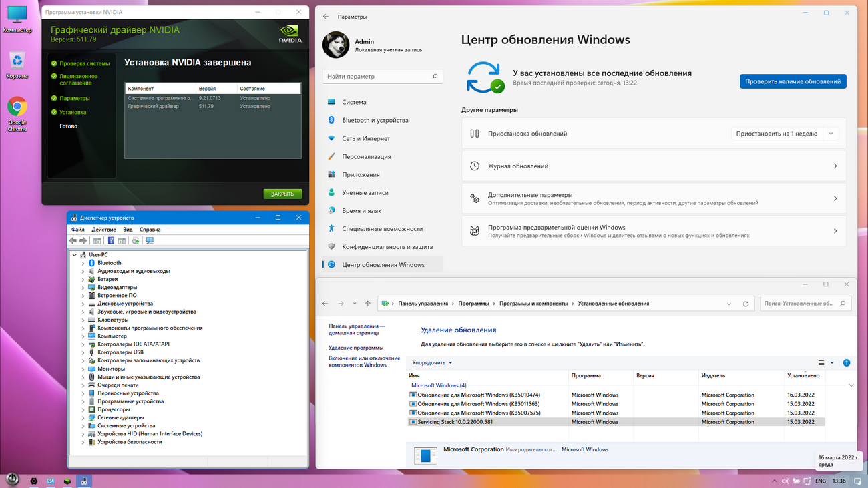This screenshot has width=868, height=488.
Task: Click Включение или отключение компонентов Windows link
Action: (364, 362)
